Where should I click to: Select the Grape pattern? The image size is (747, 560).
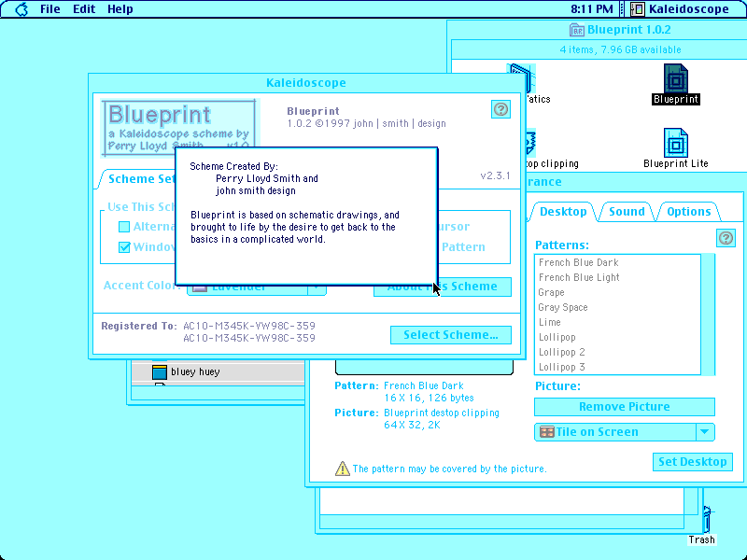tap(617, 292)
